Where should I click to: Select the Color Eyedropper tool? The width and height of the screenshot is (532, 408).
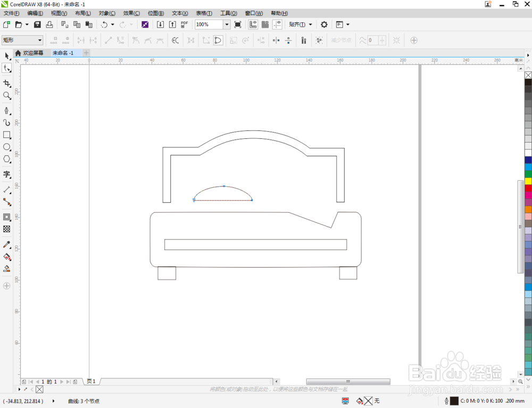[x=7, y=245]
